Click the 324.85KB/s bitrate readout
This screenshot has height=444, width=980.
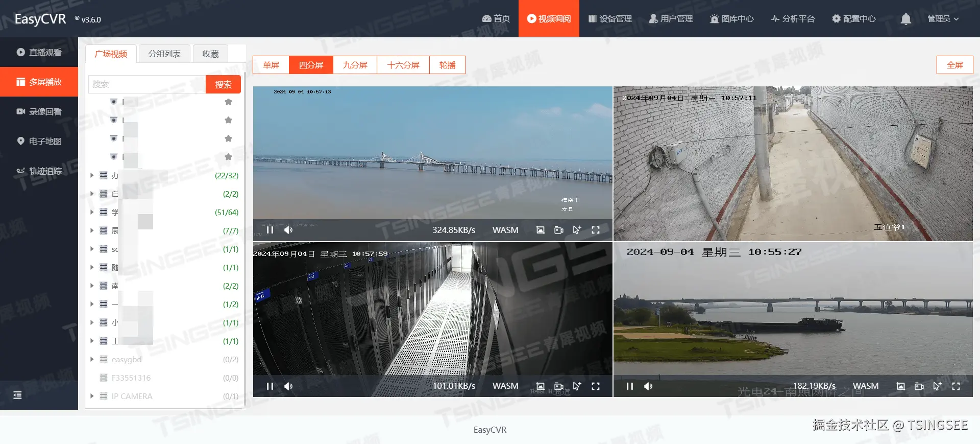point(454,230)
